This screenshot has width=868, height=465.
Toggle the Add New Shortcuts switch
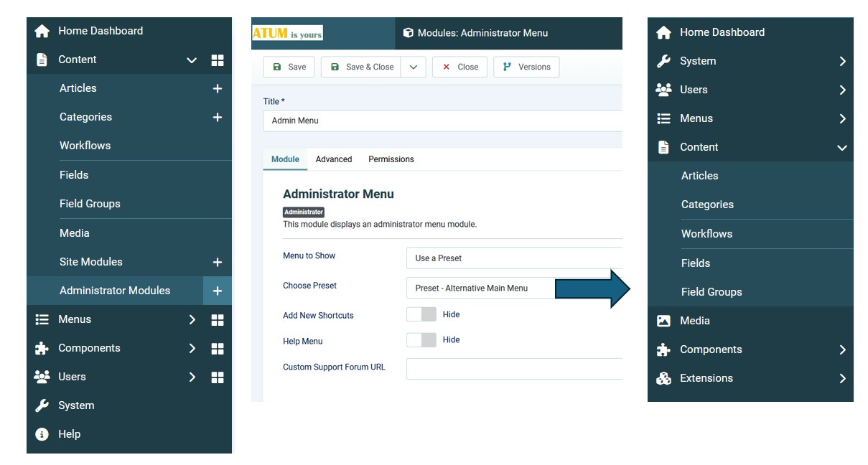pyautogui.click(x=421, y=314)
